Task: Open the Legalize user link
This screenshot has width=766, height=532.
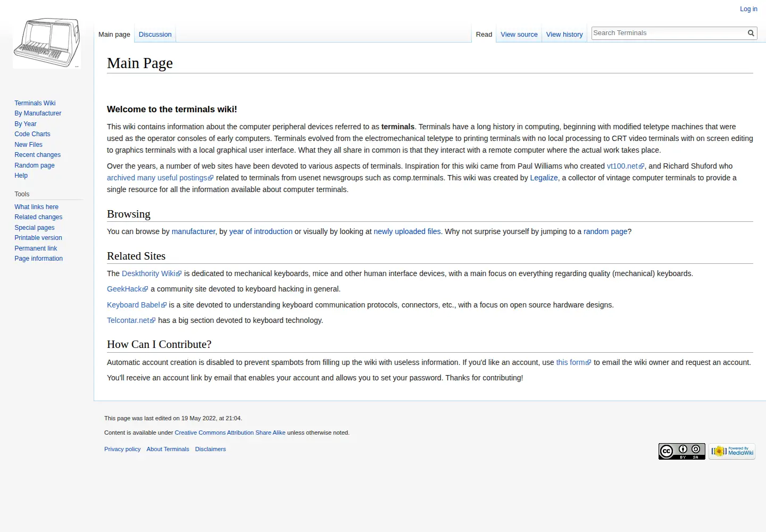Action: click(x=544, y=178)
